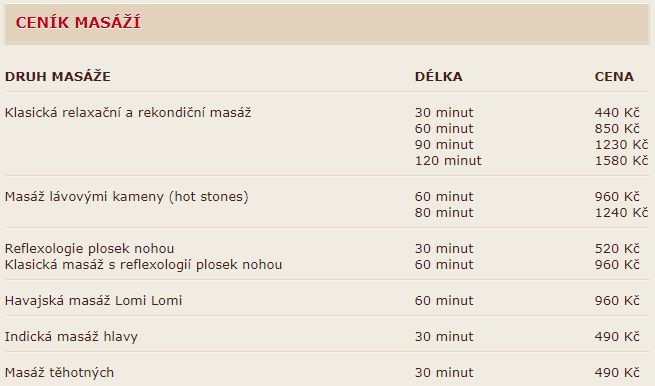Screen dimensions: 655x386
Task: Select Indická masáž hlavy row
Action: (326, 337)
